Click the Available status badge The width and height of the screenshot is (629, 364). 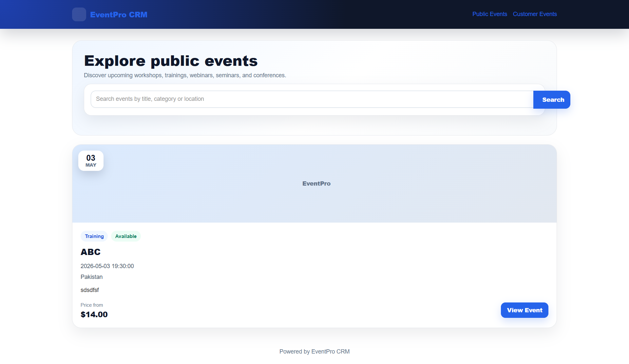pos(125,236)
